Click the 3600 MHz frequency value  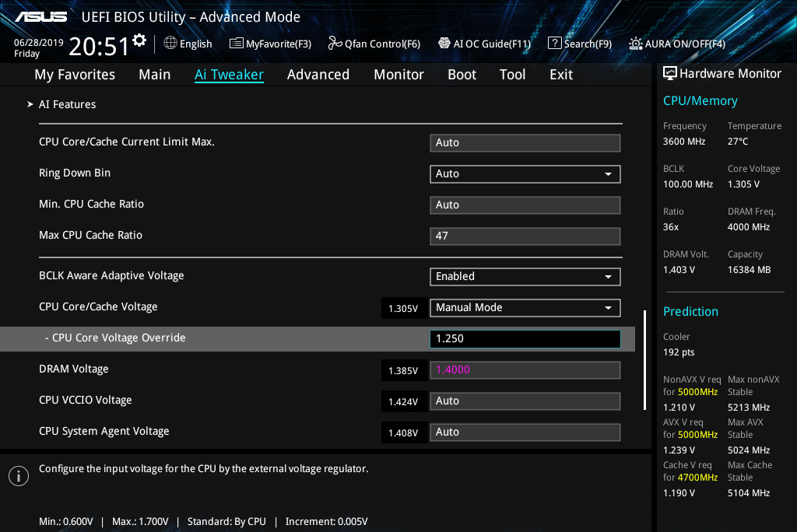(x=684, y=142)
